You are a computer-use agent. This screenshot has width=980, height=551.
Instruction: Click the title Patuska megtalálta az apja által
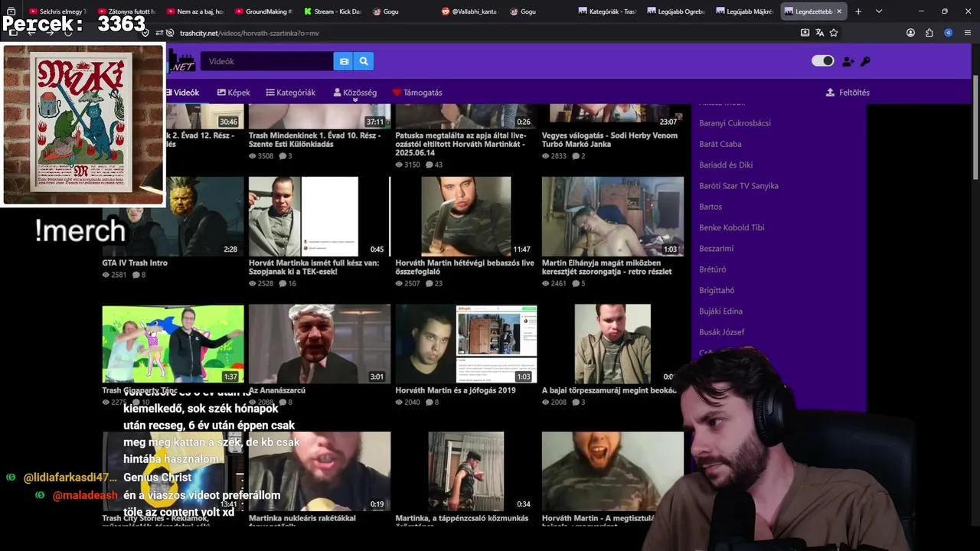(x=460, y=144)
